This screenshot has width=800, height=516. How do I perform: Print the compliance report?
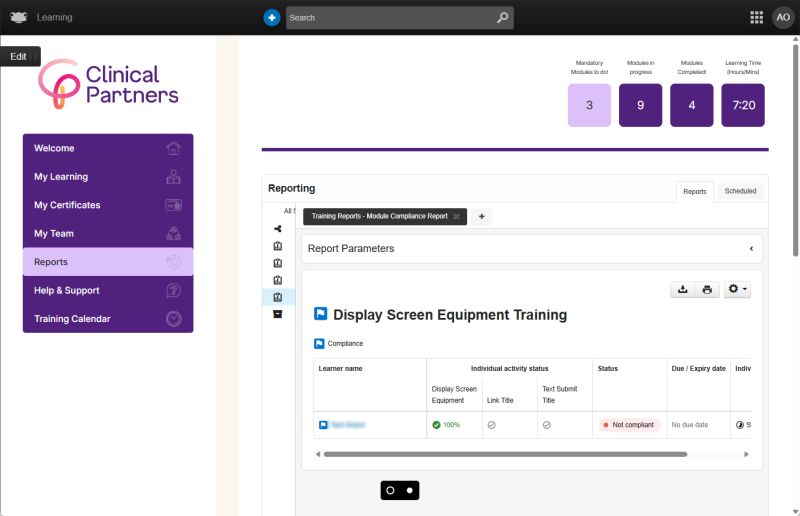(707, 289)
